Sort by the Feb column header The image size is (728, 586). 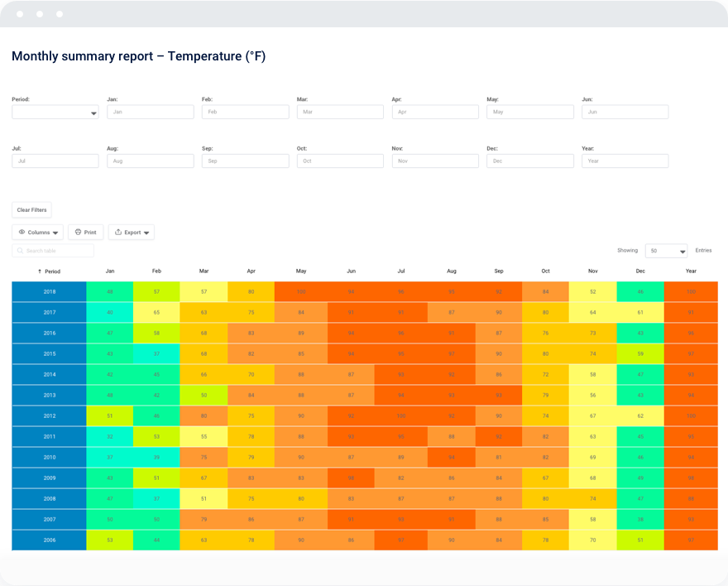156,271
